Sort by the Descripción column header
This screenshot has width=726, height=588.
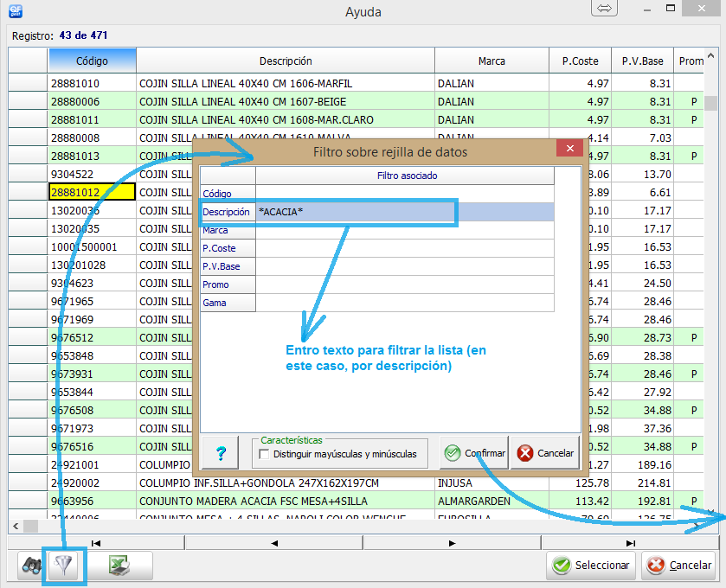(286, 61)
